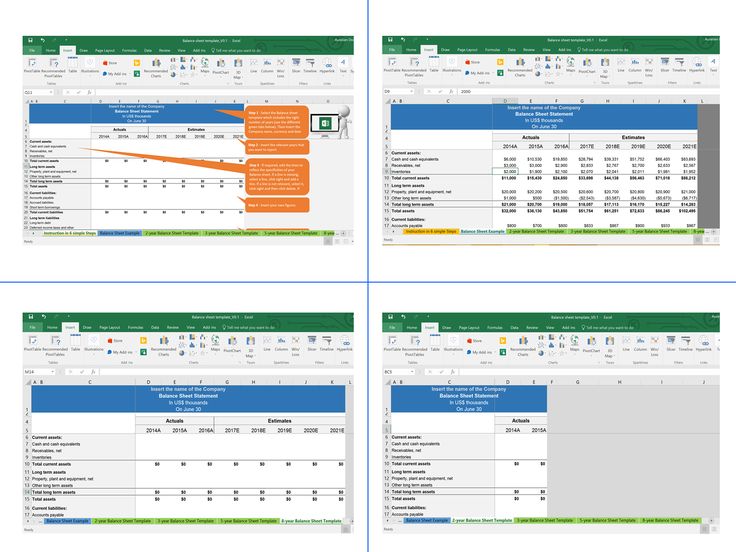Open Draw tab in the 2-year template window

[446, 327]
